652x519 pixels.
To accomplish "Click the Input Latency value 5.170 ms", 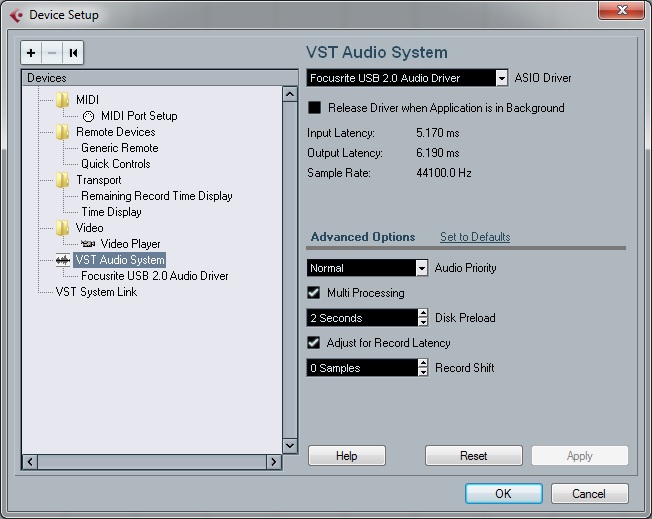I will [x=437, y=133].
